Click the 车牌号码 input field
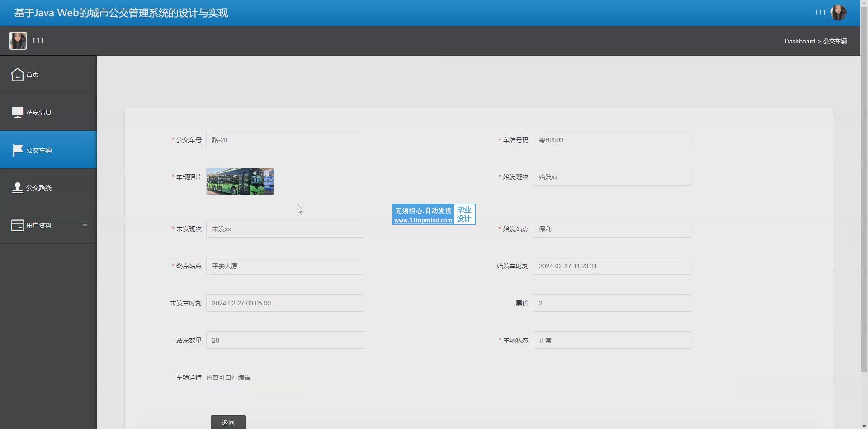 (x=612, y=140)
